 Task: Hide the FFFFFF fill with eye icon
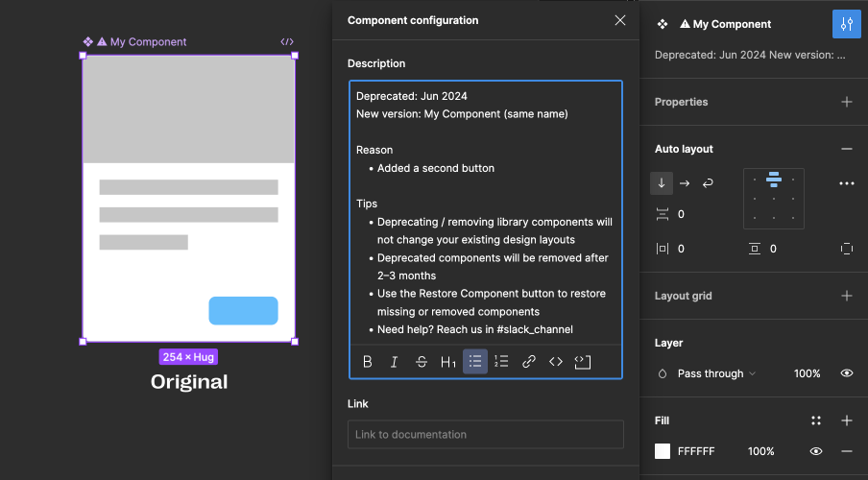click(816, 451)
